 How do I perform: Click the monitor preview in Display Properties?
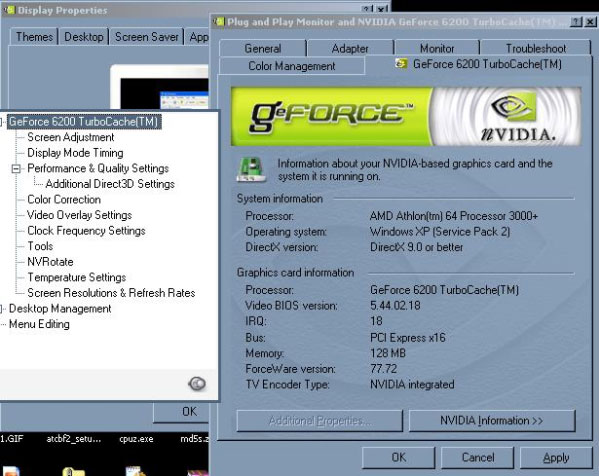click(160, 88)
